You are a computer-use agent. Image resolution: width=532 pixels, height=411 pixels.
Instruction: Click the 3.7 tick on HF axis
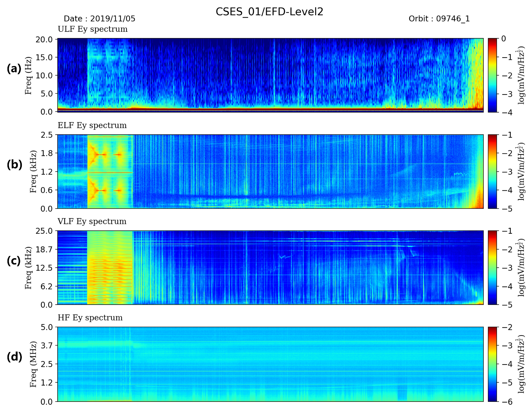(46, 345)
